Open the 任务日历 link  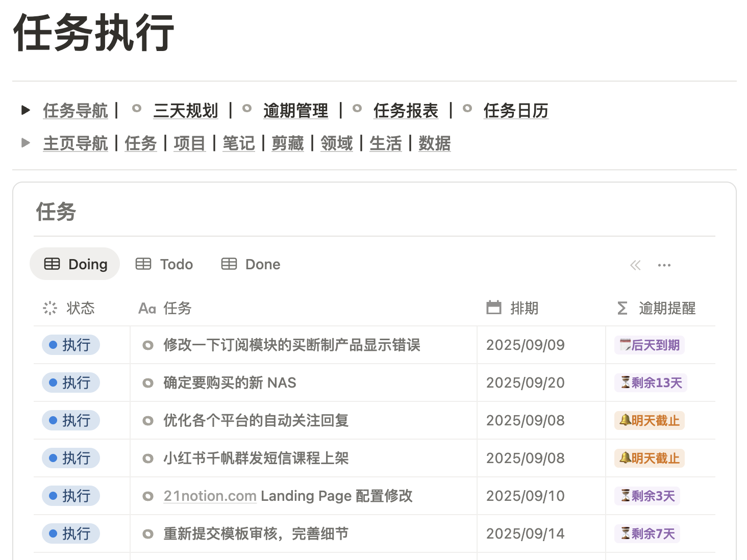pos(516,111)
